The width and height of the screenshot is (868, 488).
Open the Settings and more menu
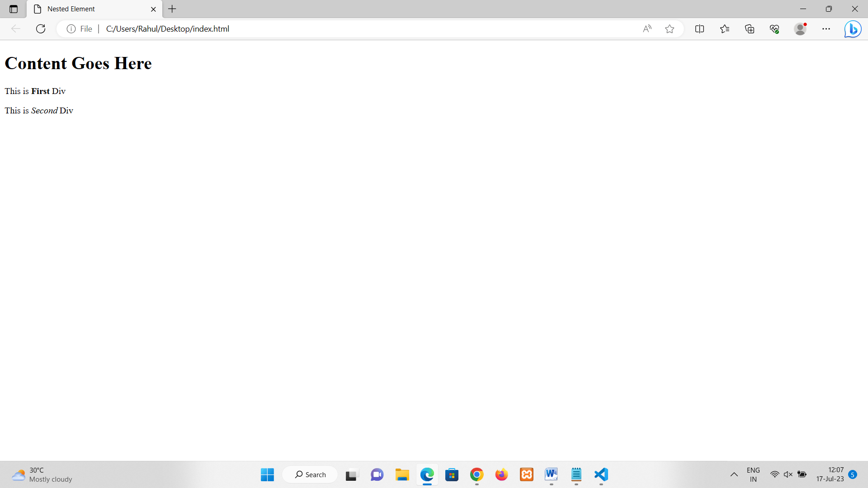pyautogui.click(x=826, y=29)
